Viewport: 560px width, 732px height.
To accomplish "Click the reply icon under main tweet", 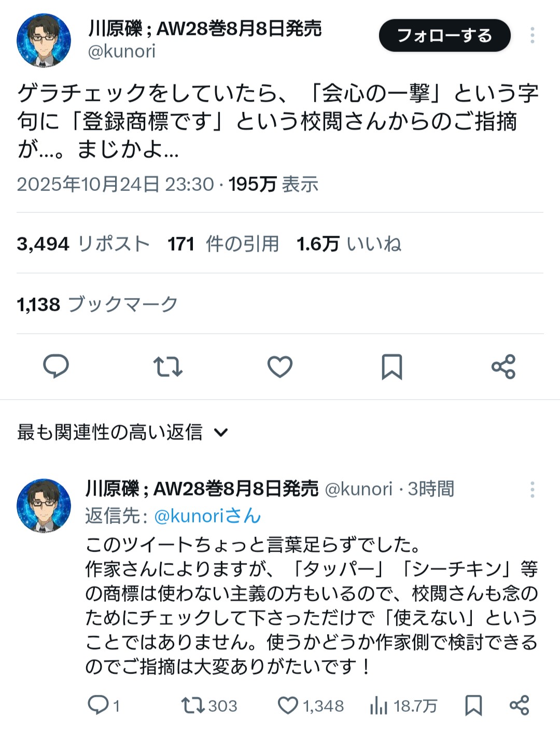I will pos(56,366).
